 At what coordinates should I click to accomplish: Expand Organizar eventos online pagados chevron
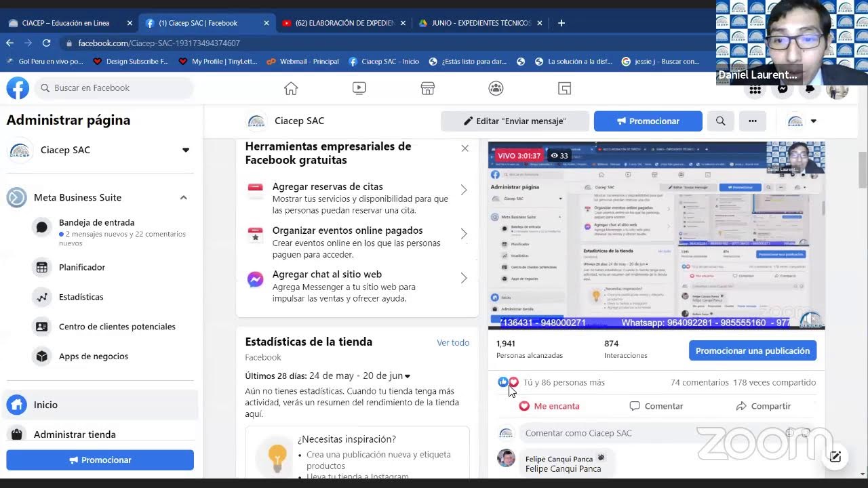(464, 234)
